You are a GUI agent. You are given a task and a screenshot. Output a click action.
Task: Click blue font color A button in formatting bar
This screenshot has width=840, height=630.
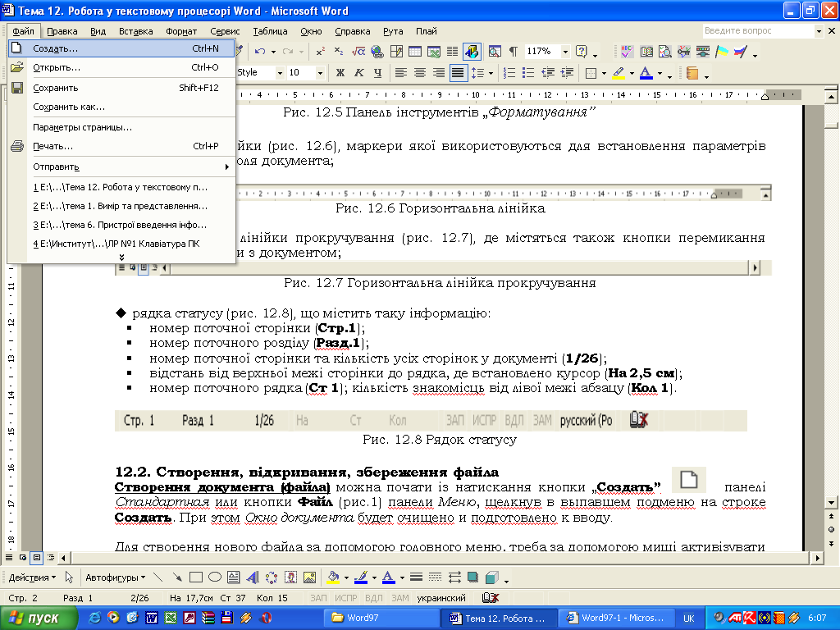[x=646, y=73]
